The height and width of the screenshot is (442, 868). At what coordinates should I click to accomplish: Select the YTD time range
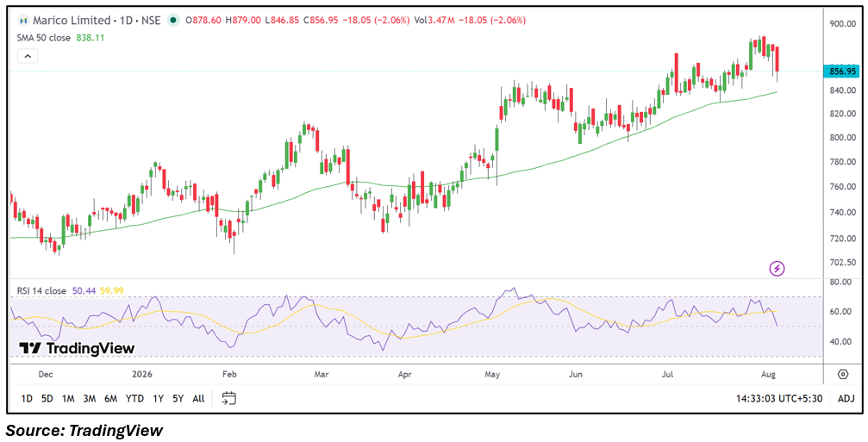[x=134, y=398]
